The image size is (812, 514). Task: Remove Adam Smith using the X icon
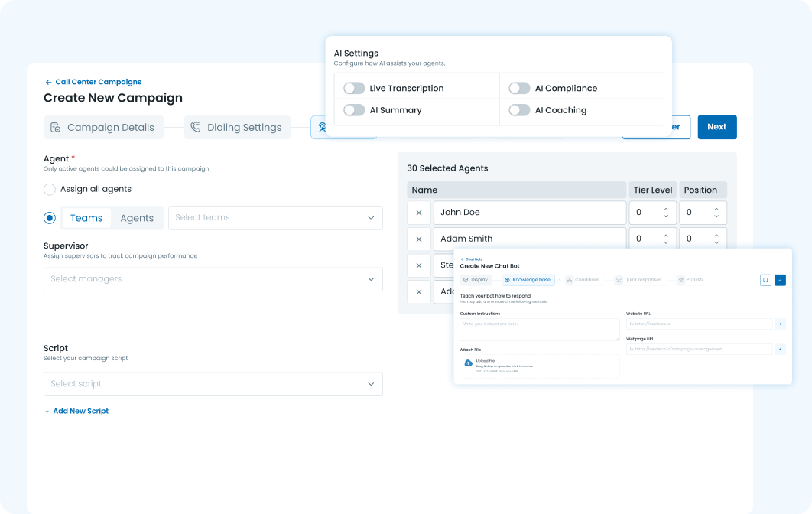[x=418, y=239]
